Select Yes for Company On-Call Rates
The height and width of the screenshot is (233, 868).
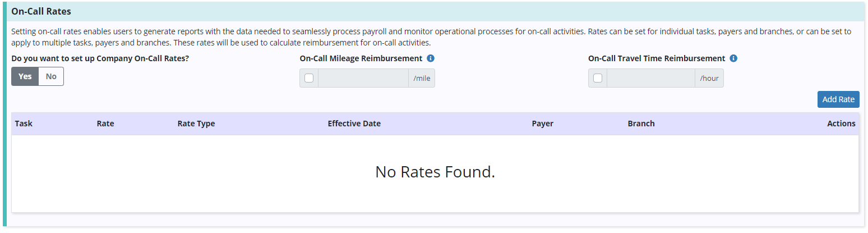tap(25, 76)
